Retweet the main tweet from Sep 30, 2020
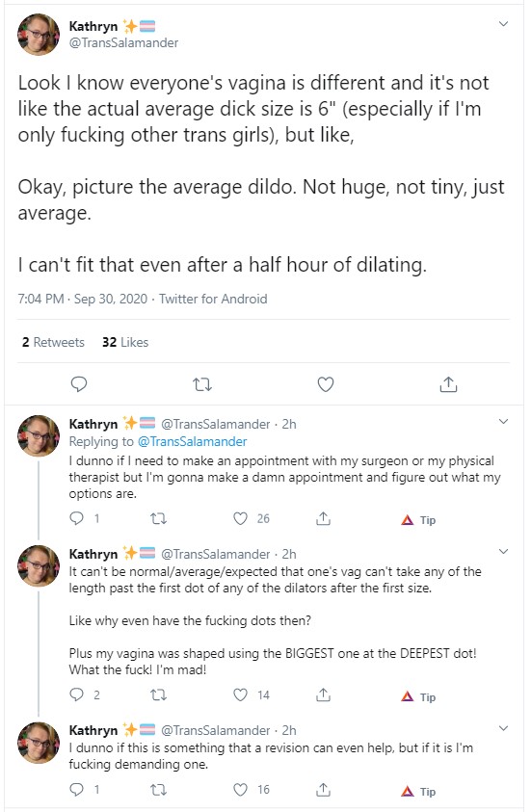This screenshot has width=531, height=812. click(x=202, y=384)
